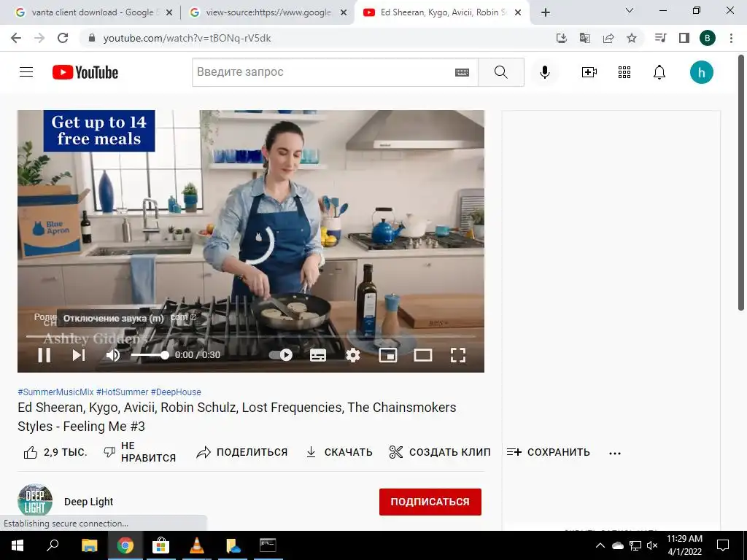This screenshot has height=560, width=747.
Task: Click the search magnifier button
Action: tap(501, 72)
